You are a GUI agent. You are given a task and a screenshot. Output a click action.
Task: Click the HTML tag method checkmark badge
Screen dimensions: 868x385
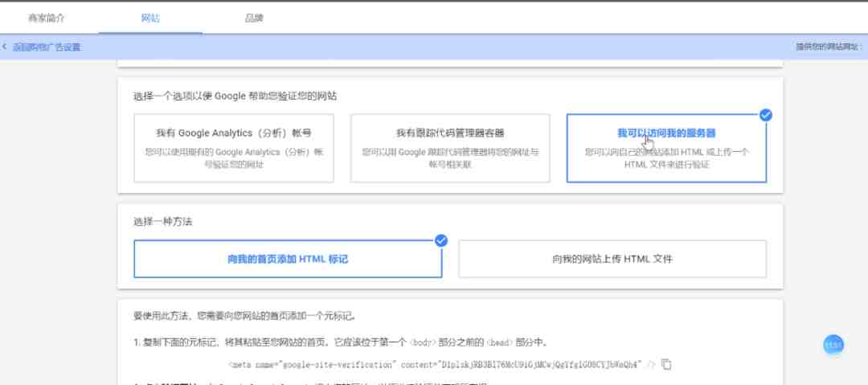[x=441, y=240]
